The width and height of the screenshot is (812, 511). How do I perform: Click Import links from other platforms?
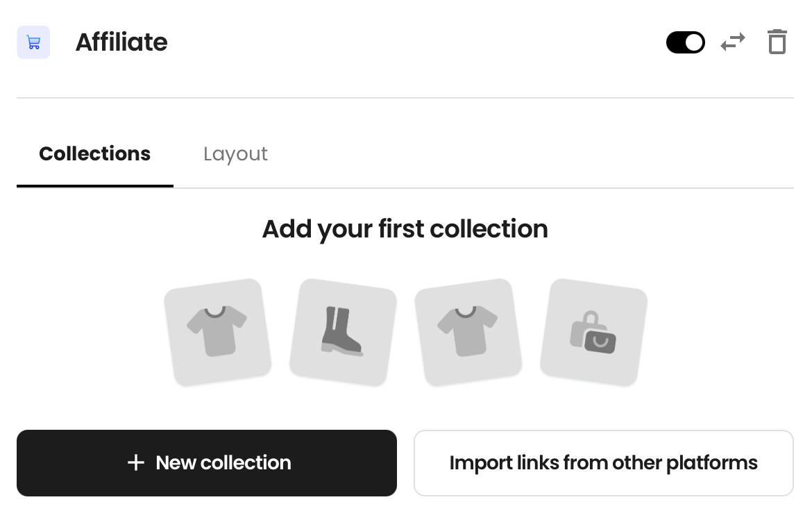pyautogui.click(x=604, y=463)
